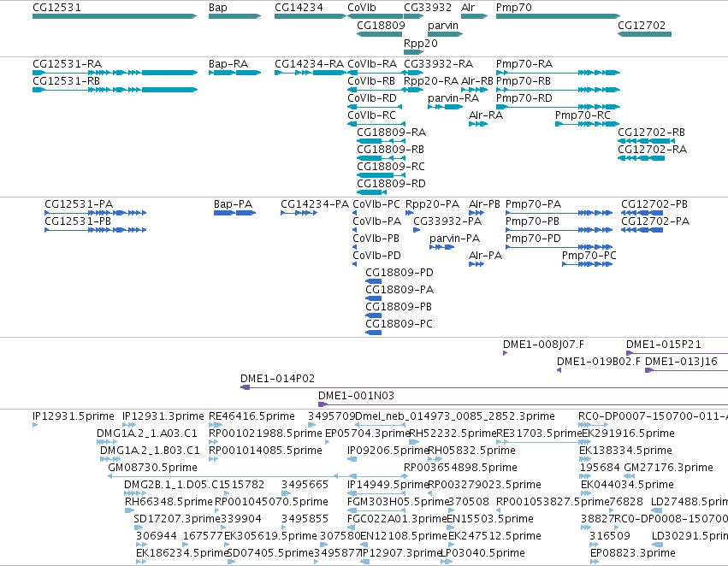This screenshot has height=566, width=728.
Task: Click EST RP003654898.5prime
Action: (x=405, y=476)
